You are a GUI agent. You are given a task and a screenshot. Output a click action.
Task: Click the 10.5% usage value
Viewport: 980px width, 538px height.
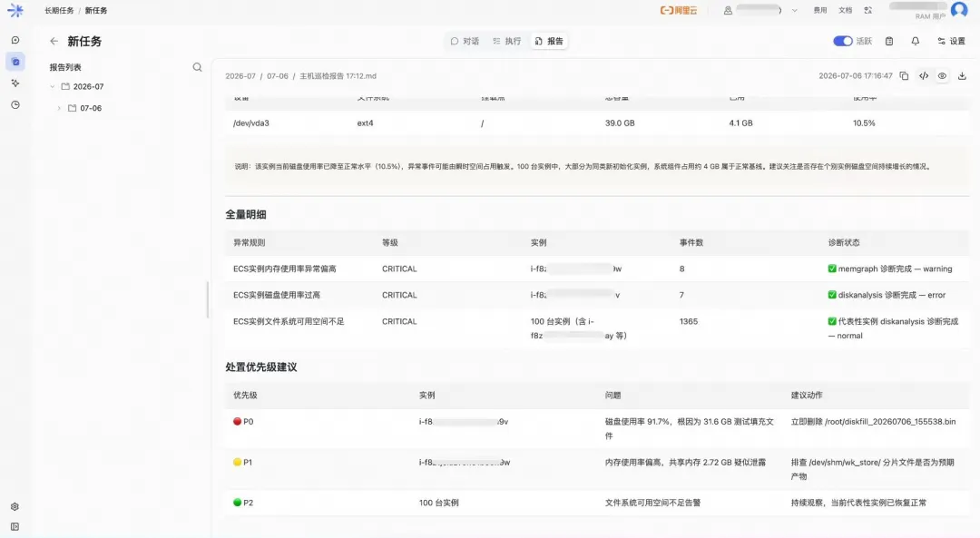click(864, 123)
